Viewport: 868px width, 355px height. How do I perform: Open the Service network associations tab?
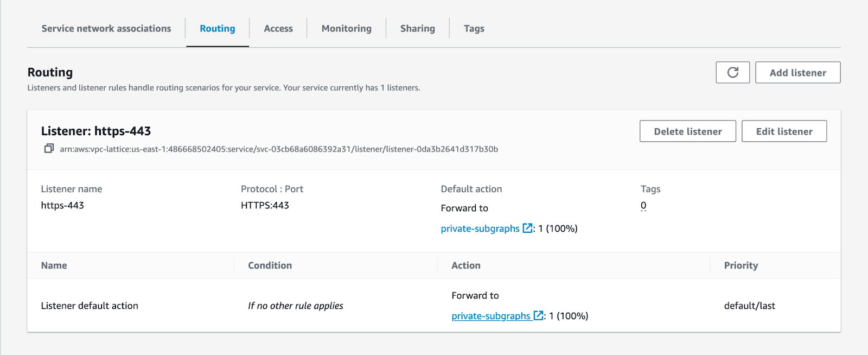pyautogui.click(x=106, y=28)
